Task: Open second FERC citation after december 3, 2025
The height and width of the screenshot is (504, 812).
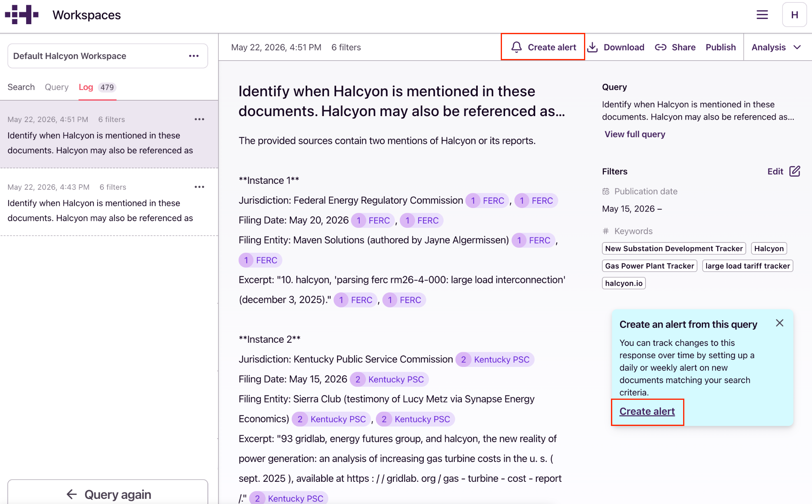Action: click(404, 300)
